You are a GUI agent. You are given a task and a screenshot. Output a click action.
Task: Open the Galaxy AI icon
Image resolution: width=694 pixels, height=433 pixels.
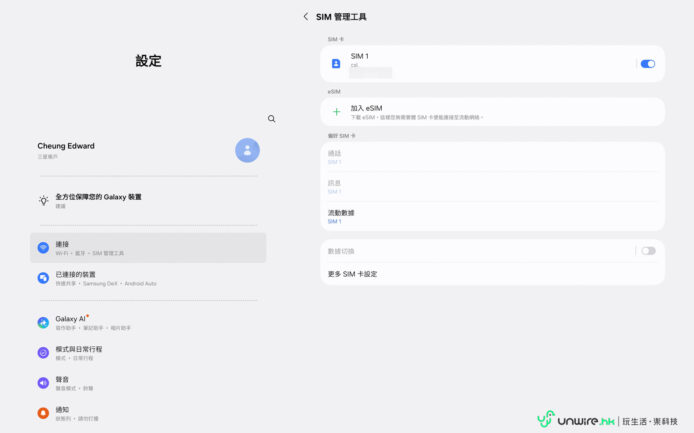click(43, 322)
